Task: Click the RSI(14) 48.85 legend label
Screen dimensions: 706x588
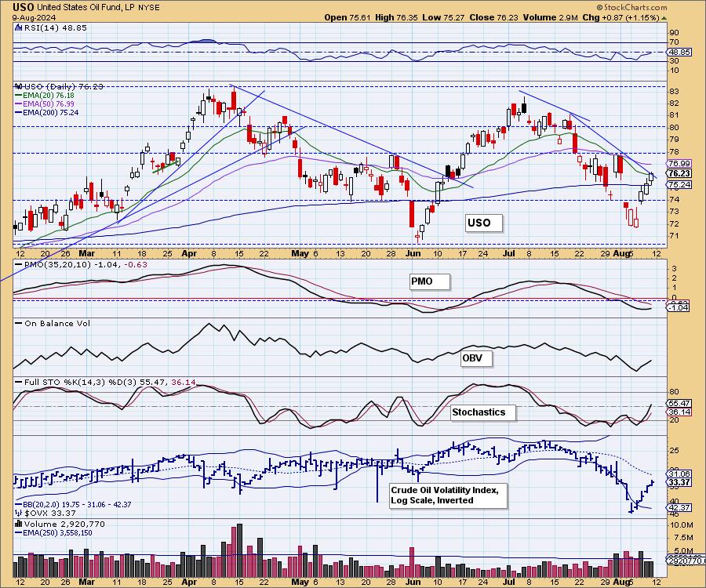Action: click(x=55, y=27)
